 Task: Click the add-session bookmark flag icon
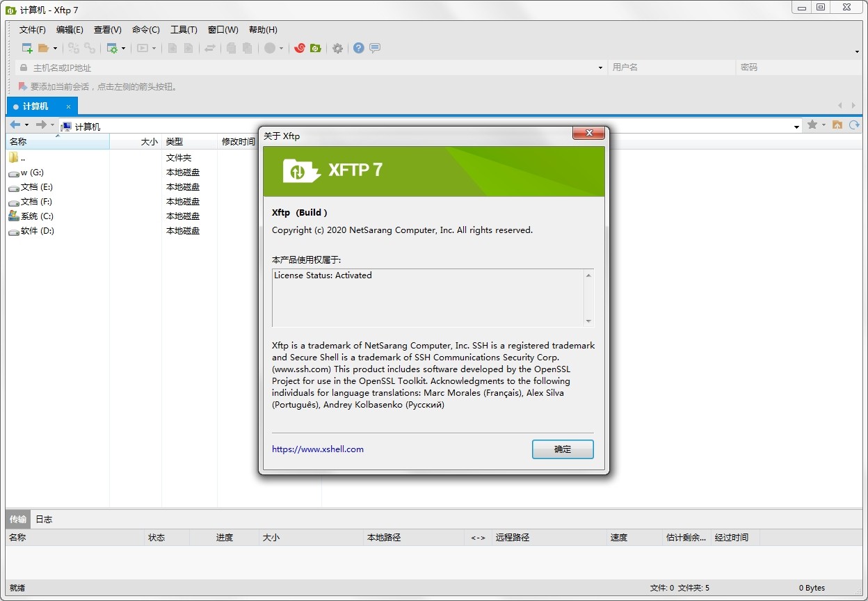coord(23,87)
